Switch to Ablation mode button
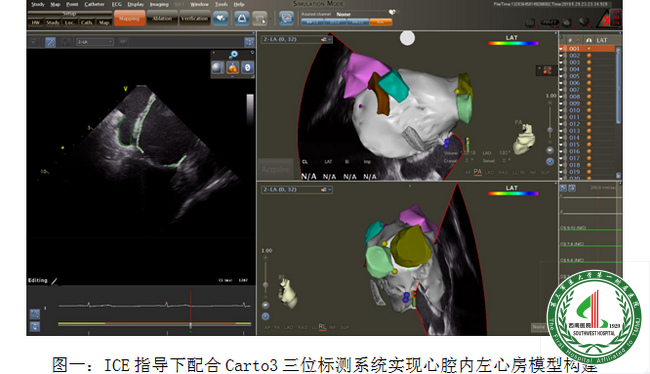The width and height of the screenshot is (650, 374). tap(162, 19)
